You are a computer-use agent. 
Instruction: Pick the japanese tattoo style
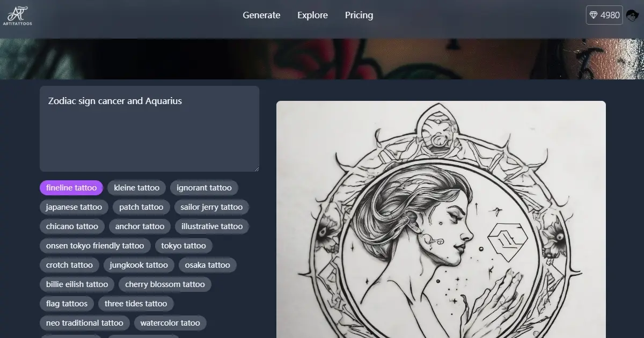(x=74, y=207)
